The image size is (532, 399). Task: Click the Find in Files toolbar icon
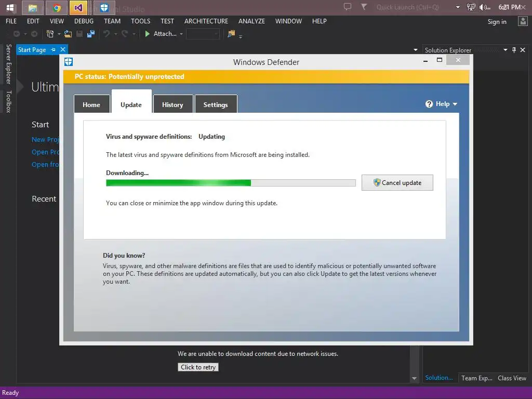pos(231,34)
